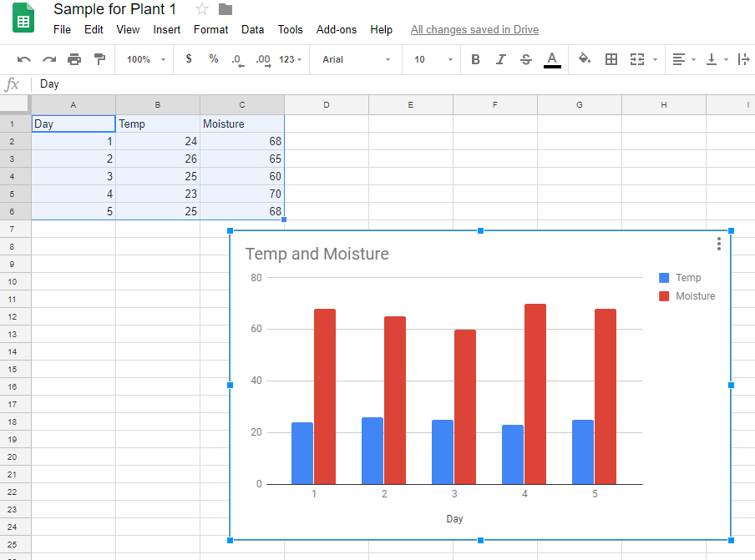
Task: Open the Borders tool
Action: [x=611, y=59]
